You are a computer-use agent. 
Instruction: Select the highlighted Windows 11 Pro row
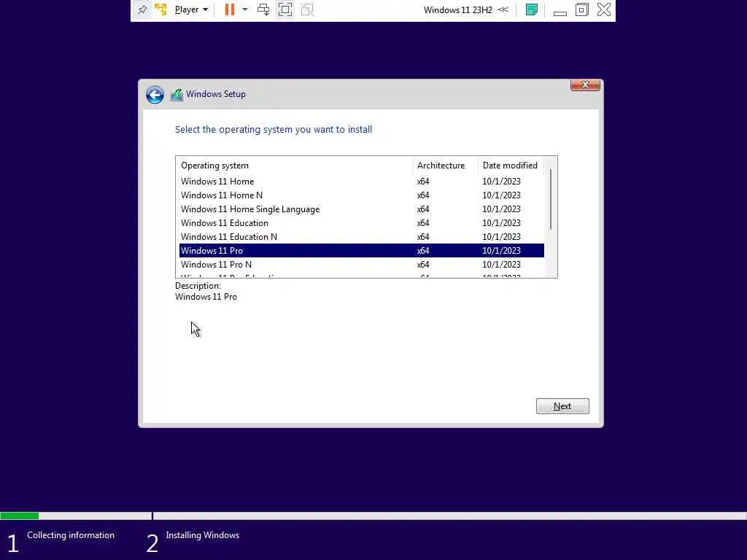click(x=362, y=251)
